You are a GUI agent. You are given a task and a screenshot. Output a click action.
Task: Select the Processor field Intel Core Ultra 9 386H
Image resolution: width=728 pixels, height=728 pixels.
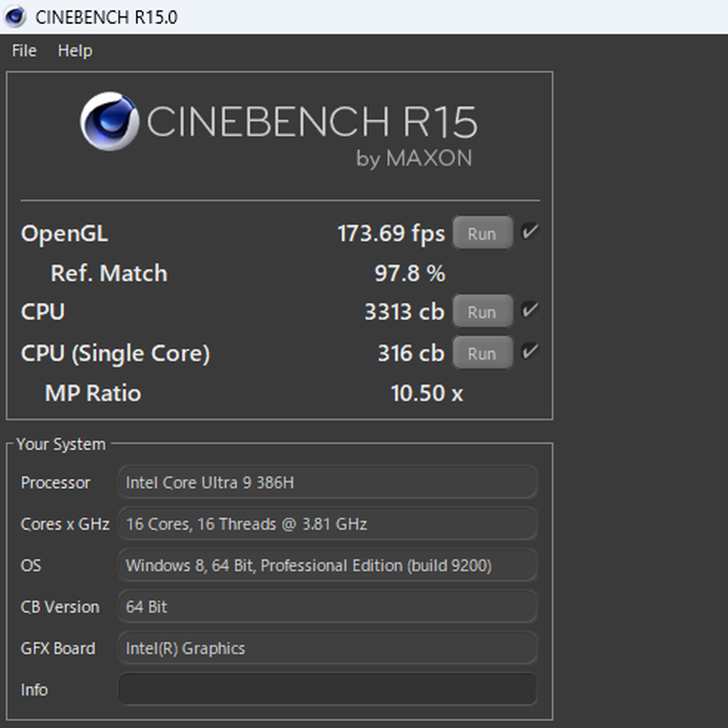pyautogui.click(x=328, y=483)
